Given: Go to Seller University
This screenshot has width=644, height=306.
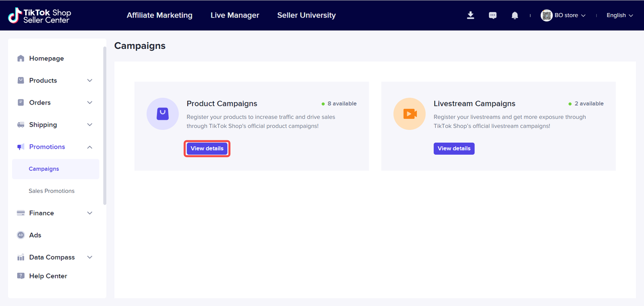Looking at the screenshot, I should tap(306, 16).
